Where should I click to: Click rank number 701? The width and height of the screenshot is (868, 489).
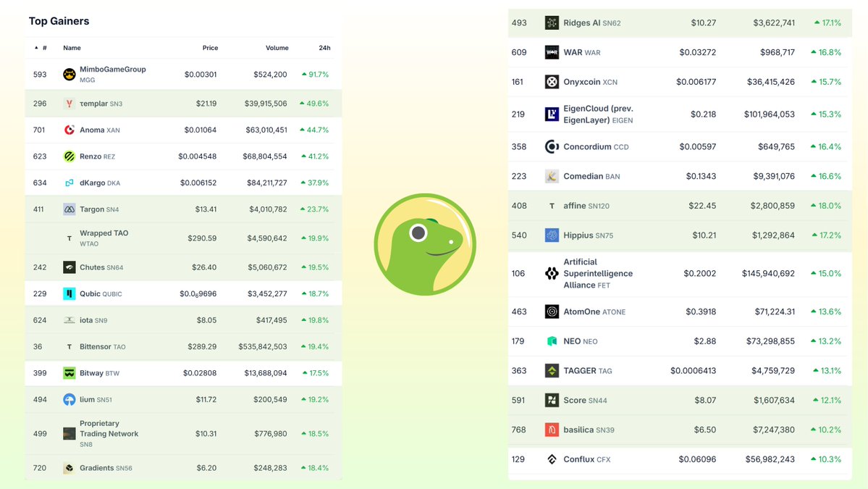[39, 130]
